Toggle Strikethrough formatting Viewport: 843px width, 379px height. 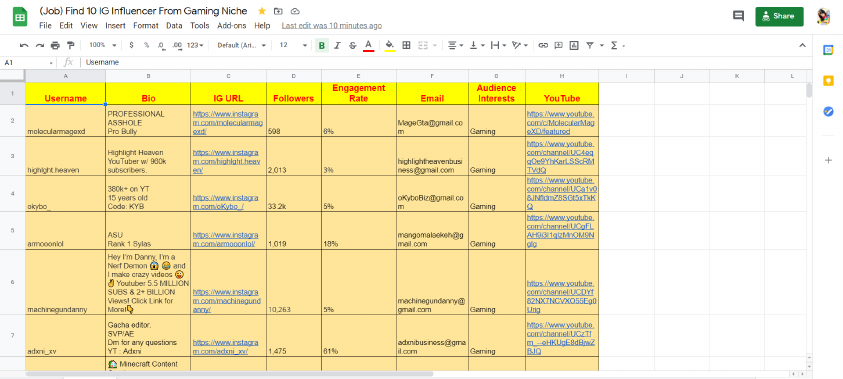click(x=353, y=46)
